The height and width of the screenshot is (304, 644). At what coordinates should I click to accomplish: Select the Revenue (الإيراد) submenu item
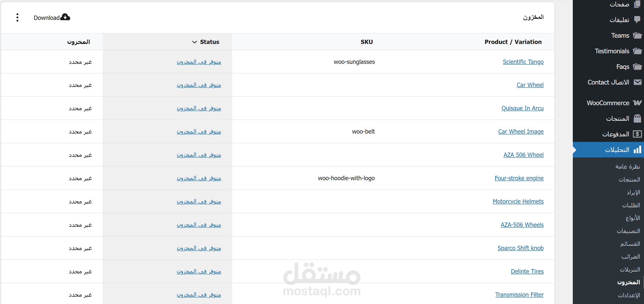coord(633,192)
